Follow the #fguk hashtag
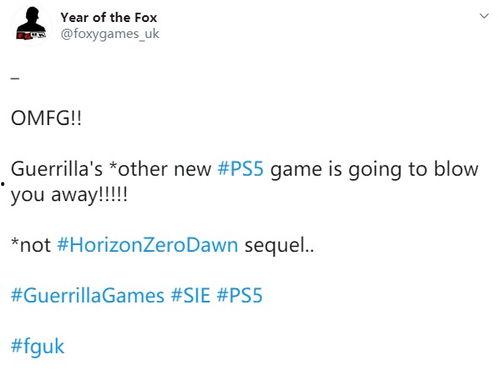 (37, 346)
